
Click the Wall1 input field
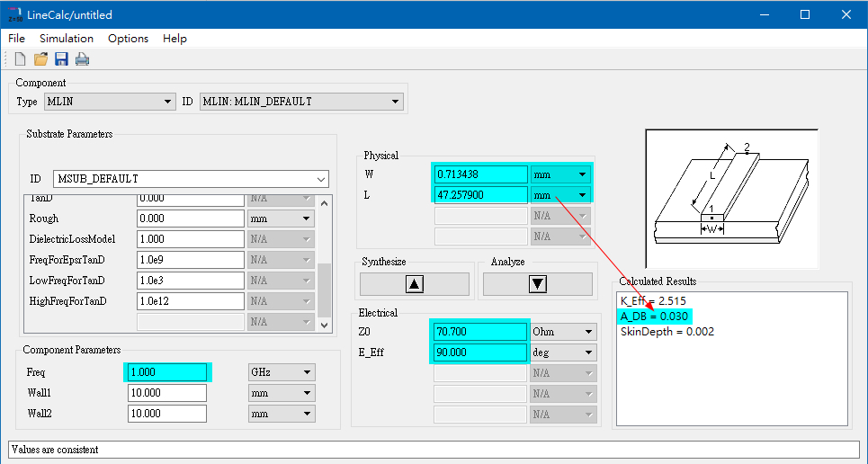167,393
